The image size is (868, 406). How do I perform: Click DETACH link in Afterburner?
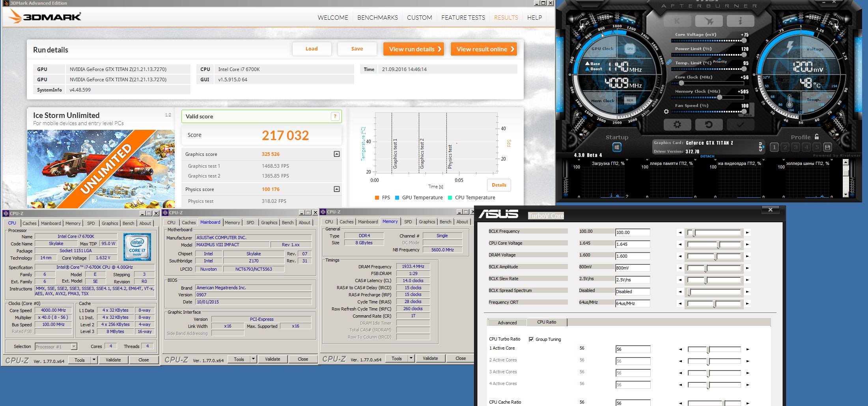pos(707,156)
